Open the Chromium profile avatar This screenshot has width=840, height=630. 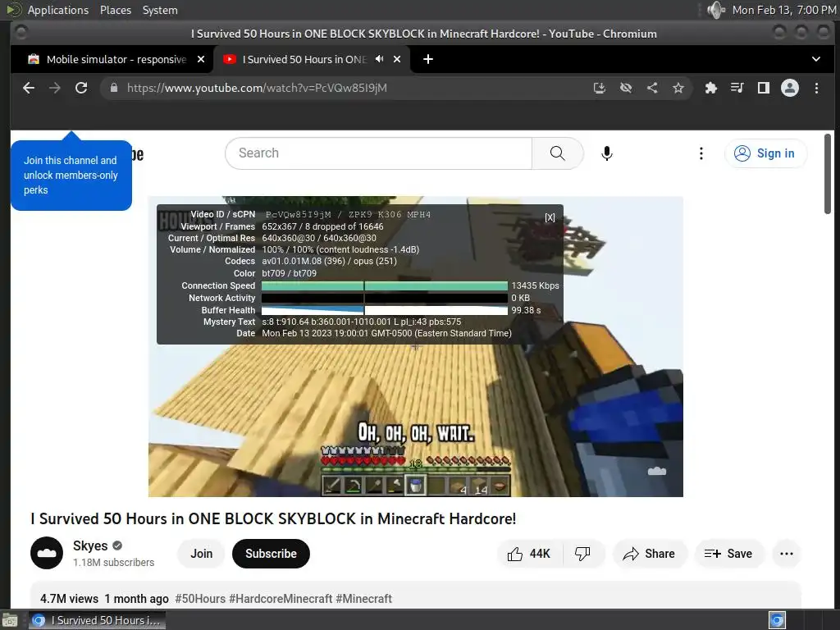[790, 88]
